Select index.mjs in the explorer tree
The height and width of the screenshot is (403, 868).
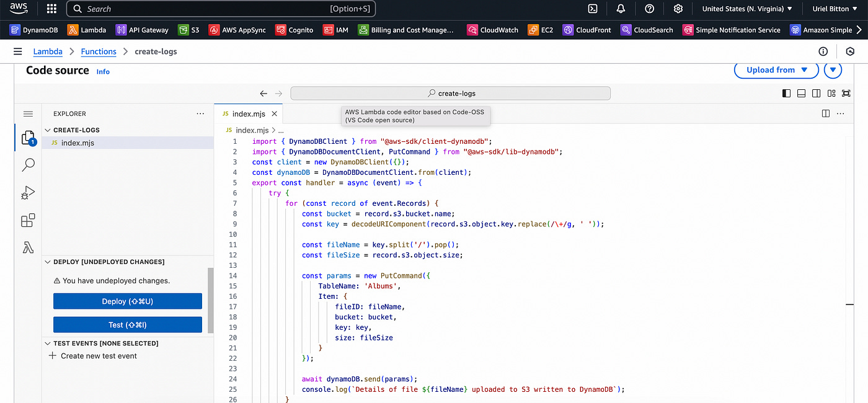pyautogui.click(x=128, y=143)
